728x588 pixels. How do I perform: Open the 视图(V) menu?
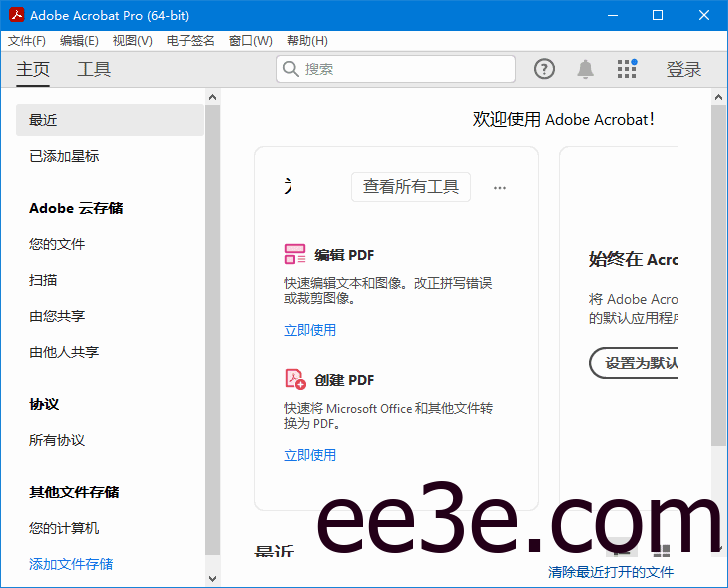[133, 41]
